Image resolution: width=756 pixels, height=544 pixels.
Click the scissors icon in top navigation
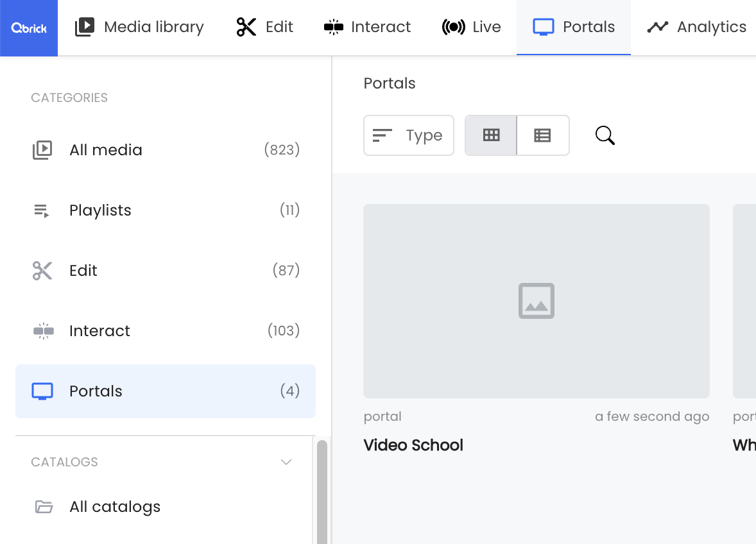tap(246, 27)
